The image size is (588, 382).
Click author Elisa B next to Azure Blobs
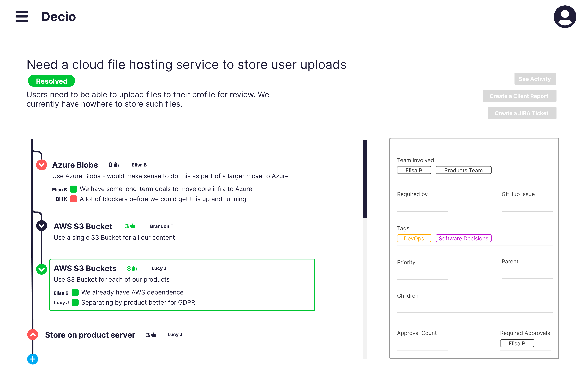tap(139, 165)
